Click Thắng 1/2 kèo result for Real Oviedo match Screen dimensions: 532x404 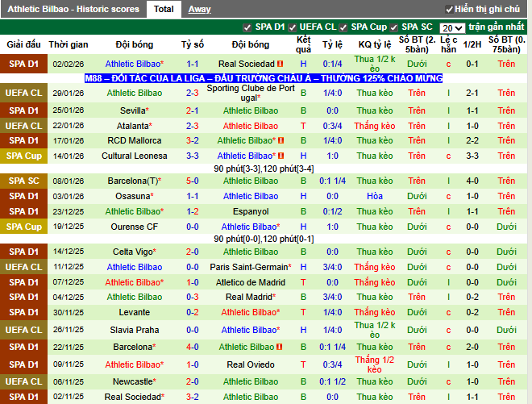375,364
